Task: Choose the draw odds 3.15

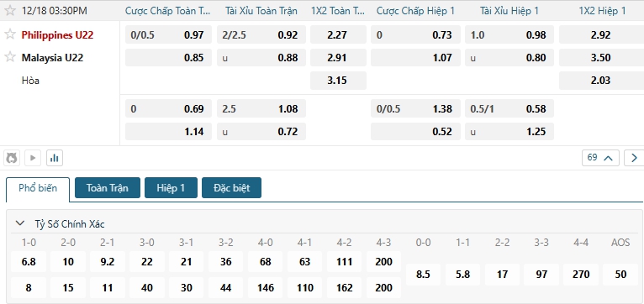Action: pyautogui.click(x=338, y=81)
